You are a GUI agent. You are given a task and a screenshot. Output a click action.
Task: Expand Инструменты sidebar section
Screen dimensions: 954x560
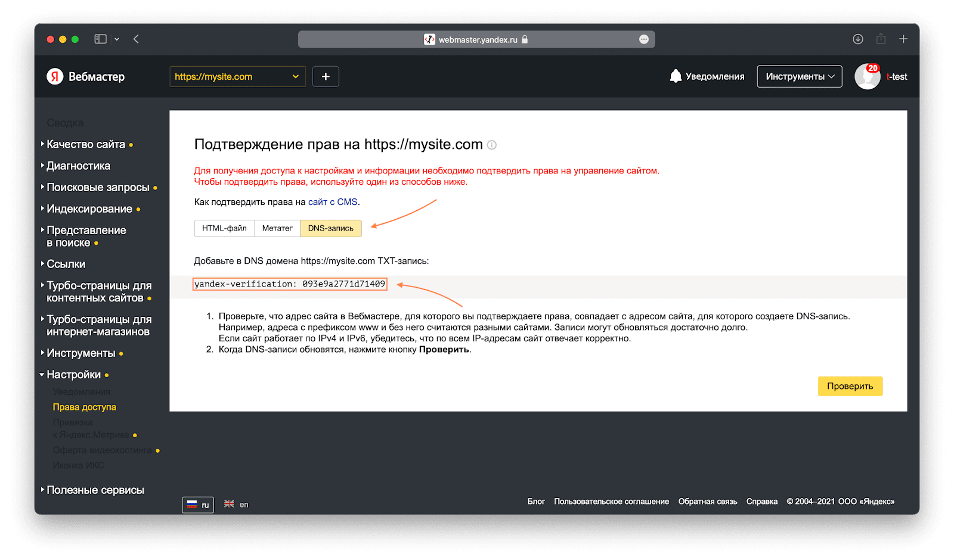[x=81, y=353]
